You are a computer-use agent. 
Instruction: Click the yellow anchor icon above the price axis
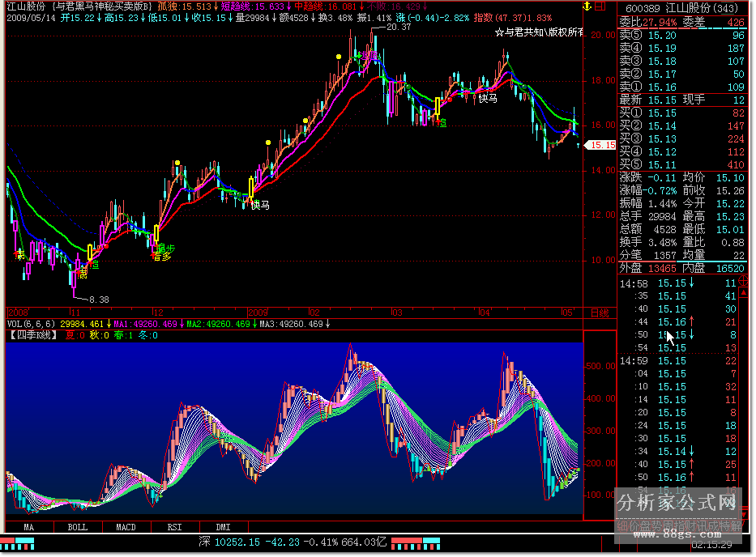(x=587, y=6)
